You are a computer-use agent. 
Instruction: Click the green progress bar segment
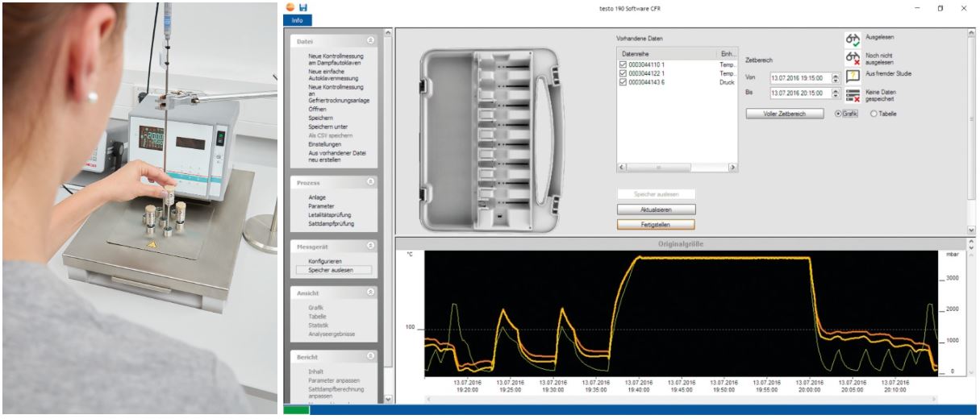pos(295,410)
